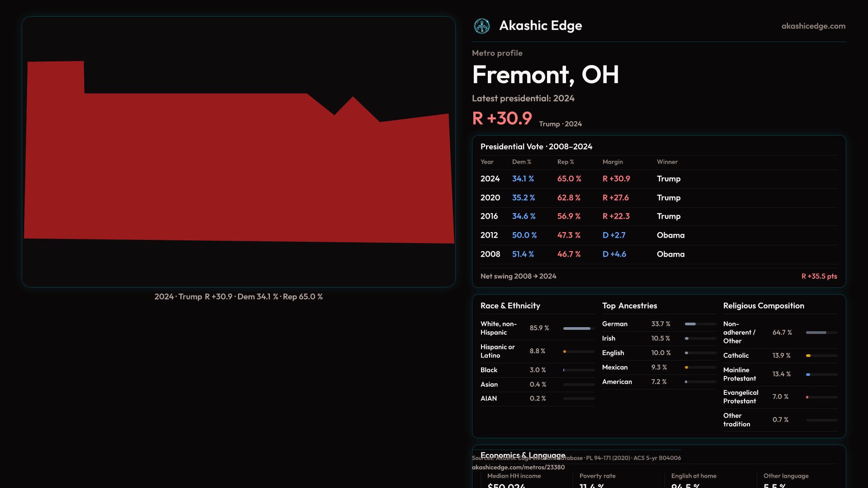Click the 2008 Dem 51.4 % value
868x488 pixels.
pos(523,254)
